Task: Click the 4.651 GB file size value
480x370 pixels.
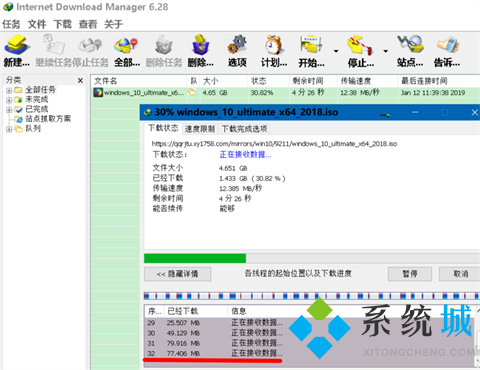Action: click(233, 168)
